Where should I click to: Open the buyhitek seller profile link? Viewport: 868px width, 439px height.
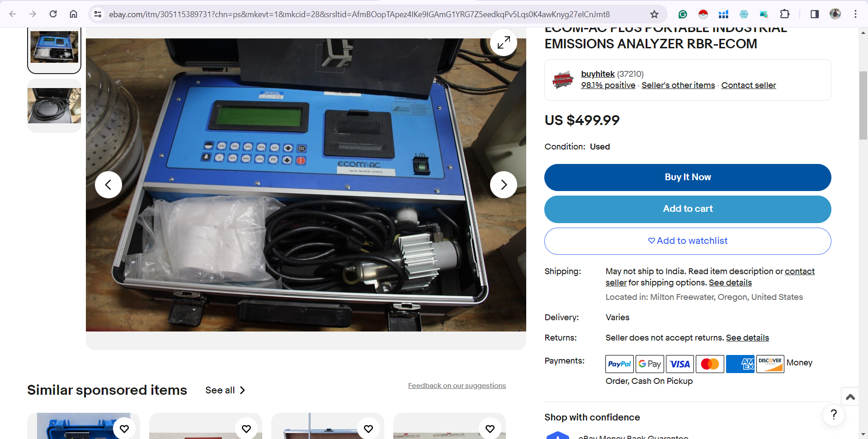(598, 74)
